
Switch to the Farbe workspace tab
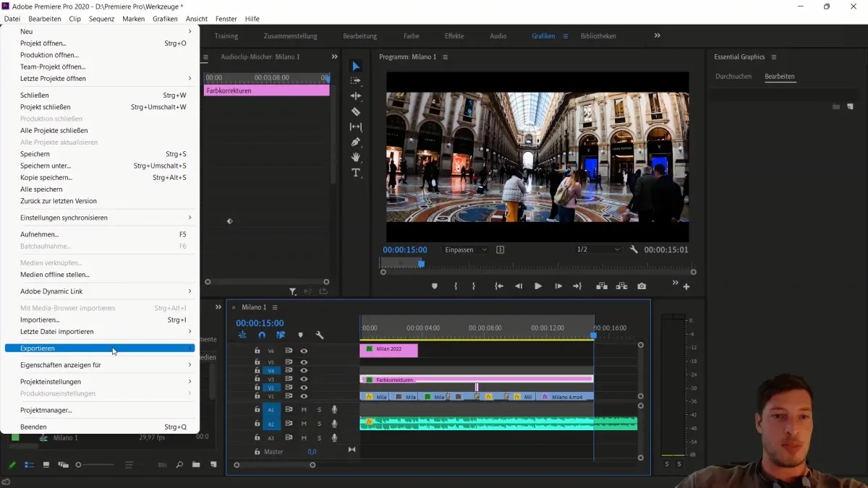[411, 36]
